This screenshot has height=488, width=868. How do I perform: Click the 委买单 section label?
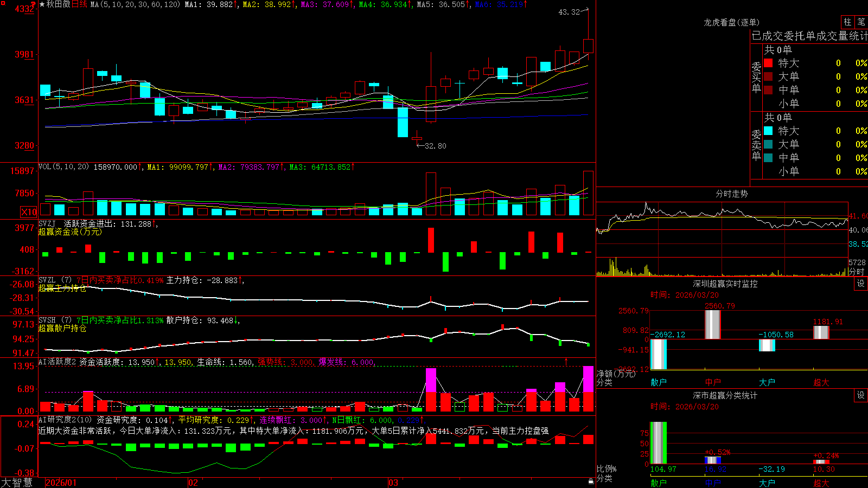(x=756, y=76)
